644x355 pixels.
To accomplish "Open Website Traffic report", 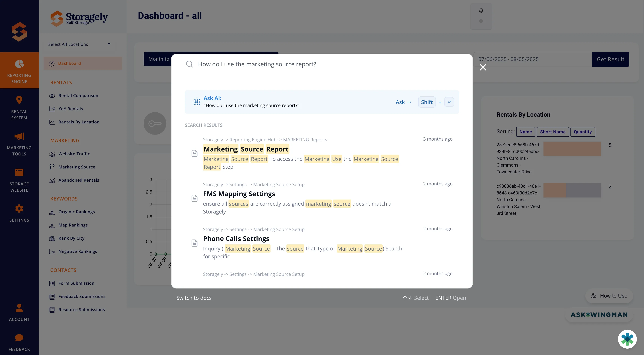I will tap(74, 154).
